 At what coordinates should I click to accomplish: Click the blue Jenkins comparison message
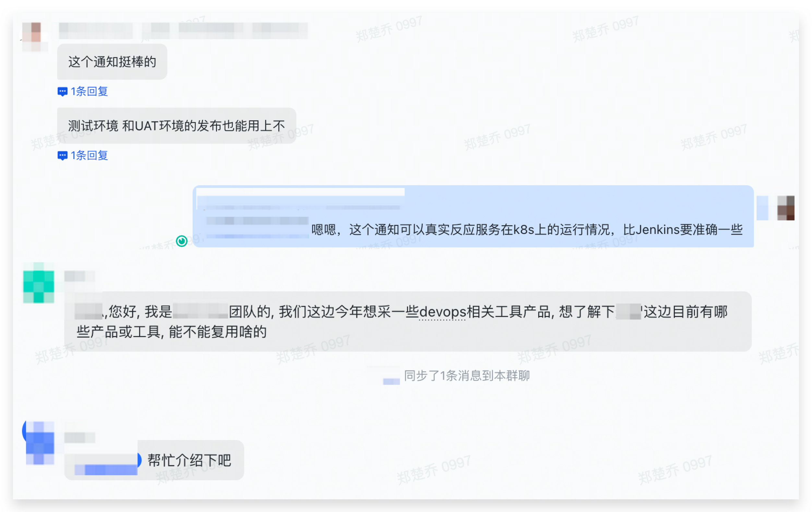click(473, 216)
